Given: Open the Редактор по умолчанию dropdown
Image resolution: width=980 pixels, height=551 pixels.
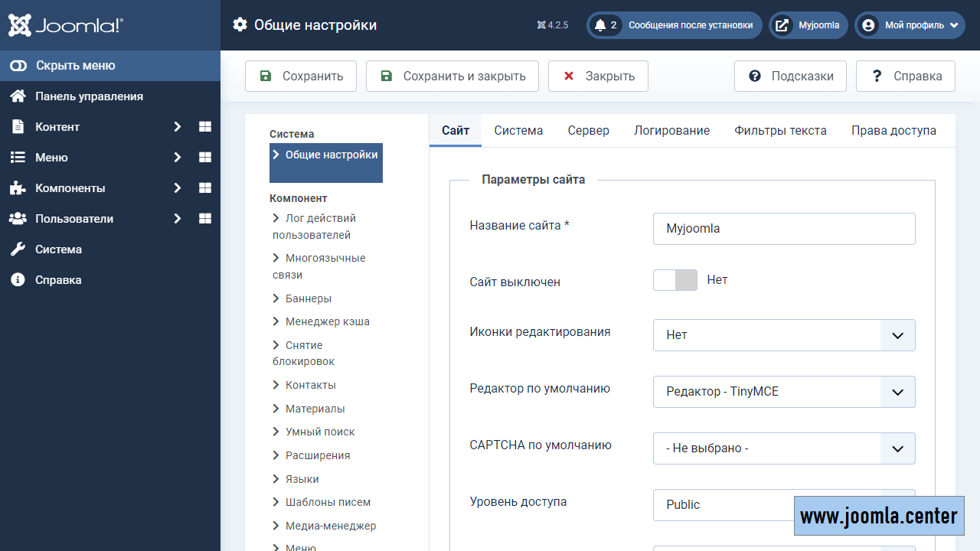Looking at the screenshot, I should (x=784, y=392).
